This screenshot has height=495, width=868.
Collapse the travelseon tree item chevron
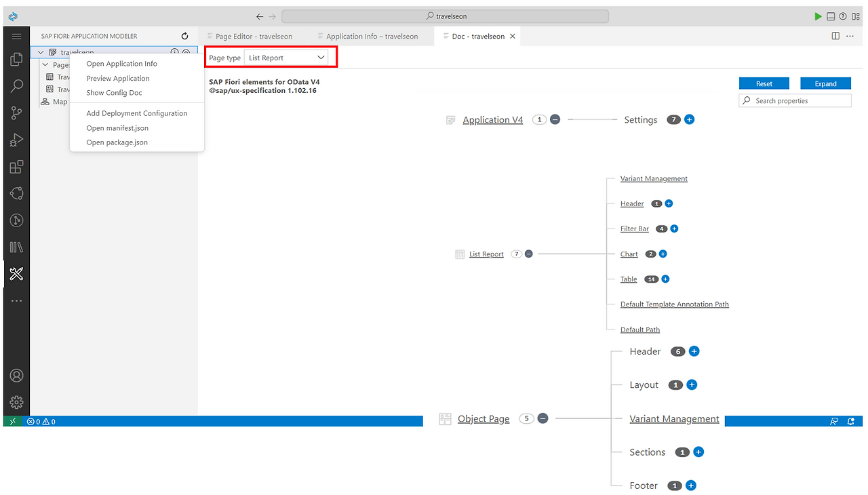pos(40,52)
